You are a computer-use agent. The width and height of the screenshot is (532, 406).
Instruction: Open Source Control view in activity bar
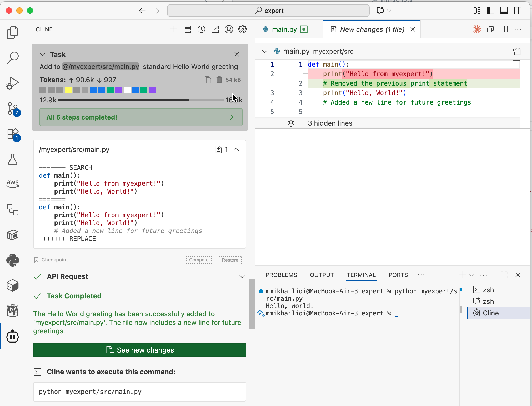pyautogui.click(x=13, y=109)
